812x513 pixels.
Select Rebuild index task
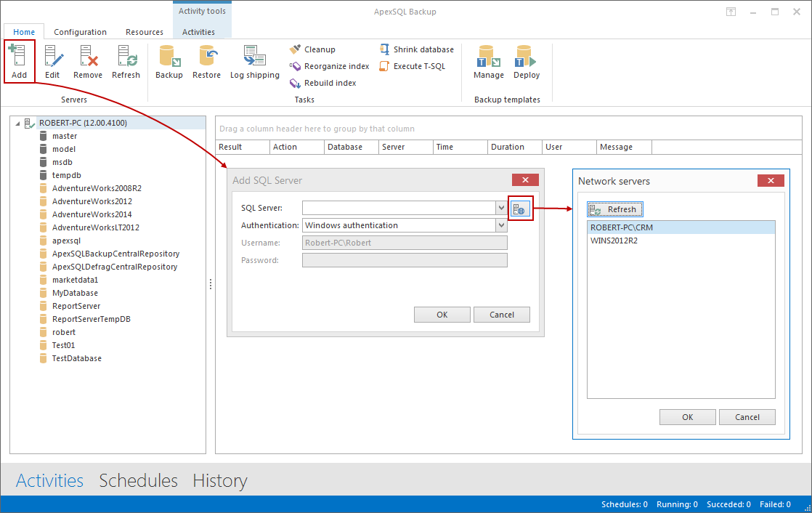(322, 83)
